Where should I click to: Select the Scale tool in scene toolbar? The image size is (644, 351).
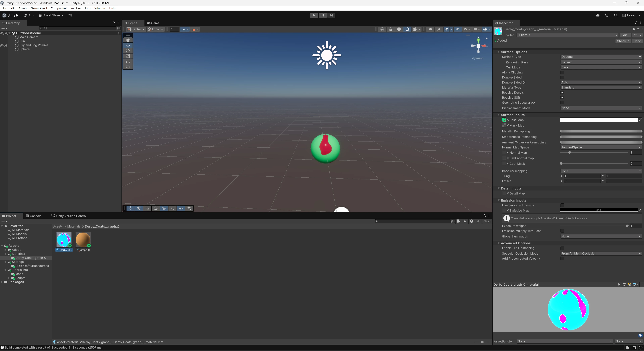[128, 56]
